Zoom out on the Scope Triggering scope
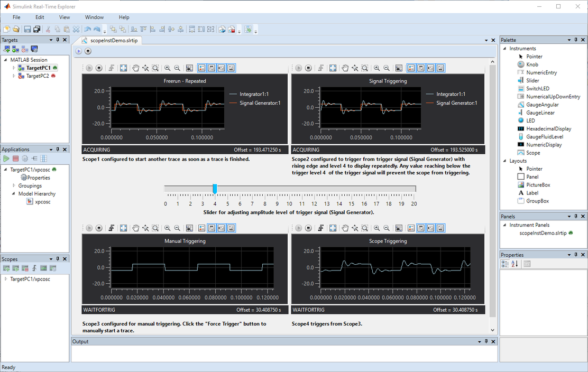 point(386,228)
